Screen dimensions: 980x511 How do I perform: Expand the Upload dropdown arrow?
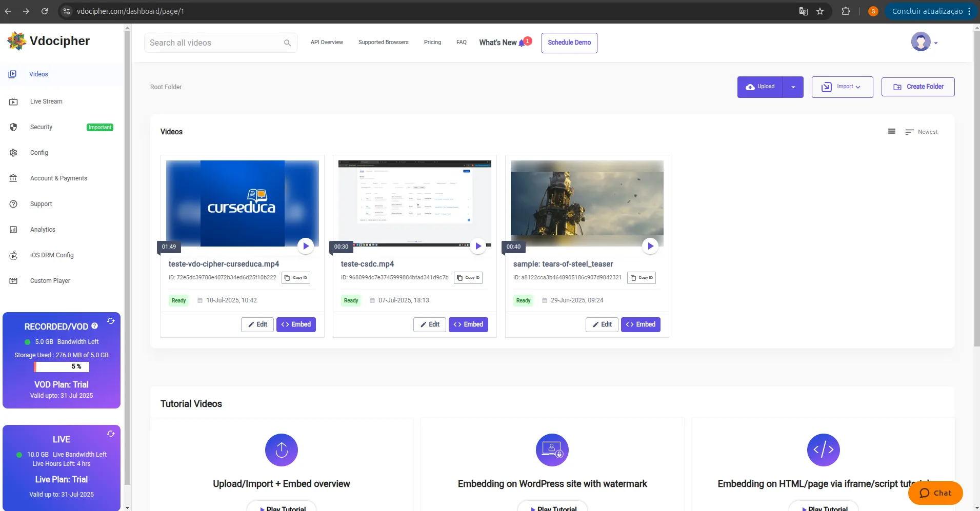point(793,87)
